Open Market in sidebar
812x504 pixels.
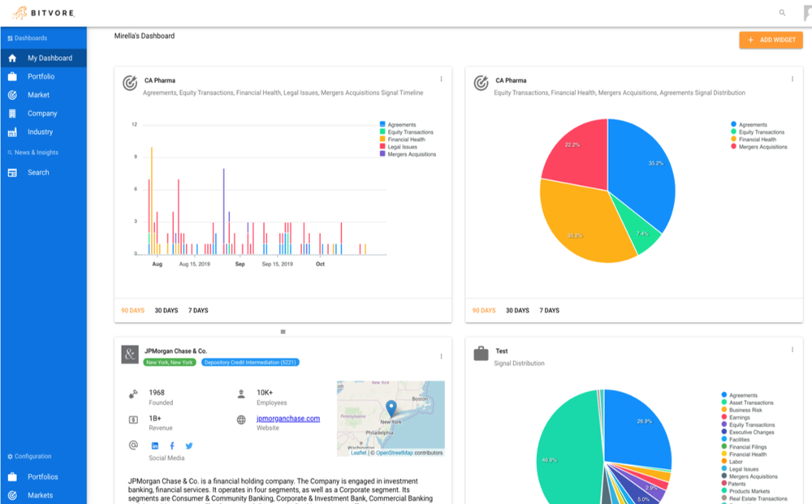38,95
